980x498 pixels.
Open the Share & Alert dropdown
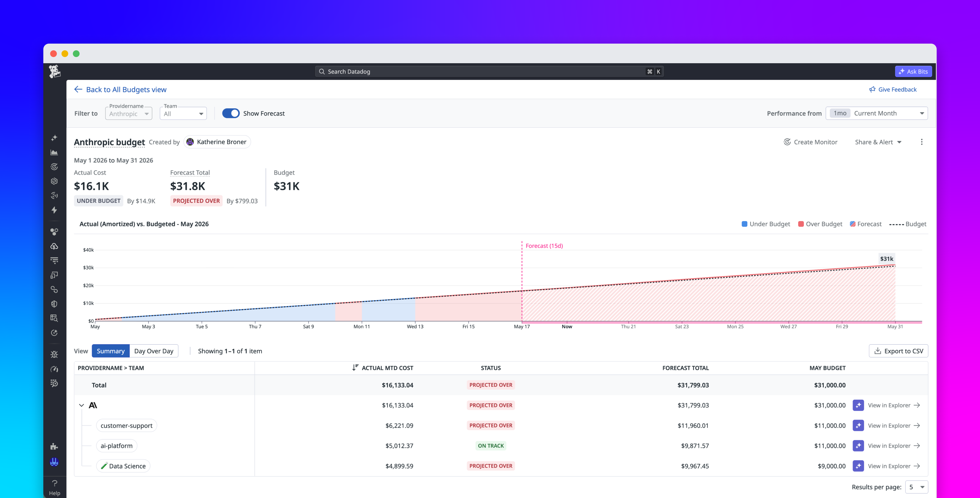(x=878, y=142)
